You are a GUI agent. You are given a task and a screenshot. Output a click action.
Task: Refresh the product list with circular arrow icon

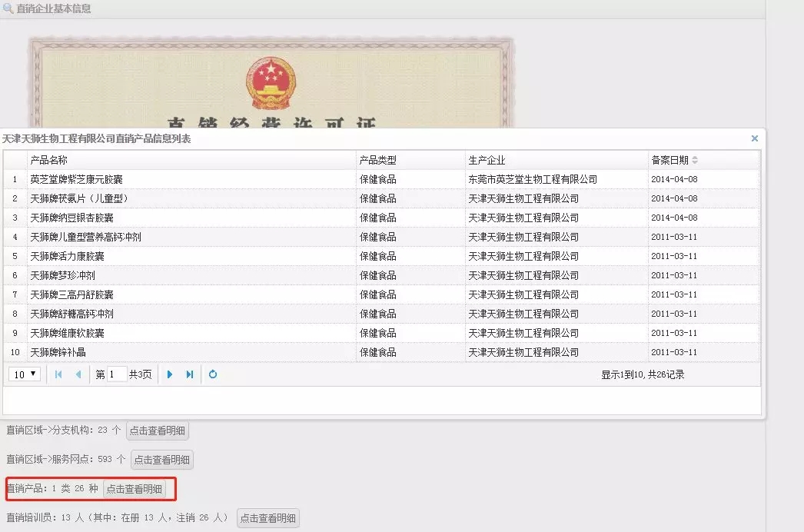click(x=212, y=374)
